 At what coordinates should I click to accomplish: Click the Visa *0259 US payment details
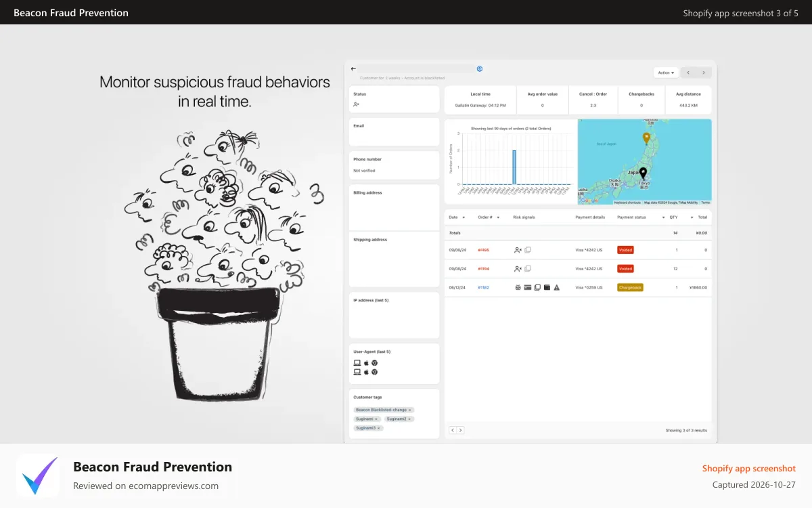[589, 287]
